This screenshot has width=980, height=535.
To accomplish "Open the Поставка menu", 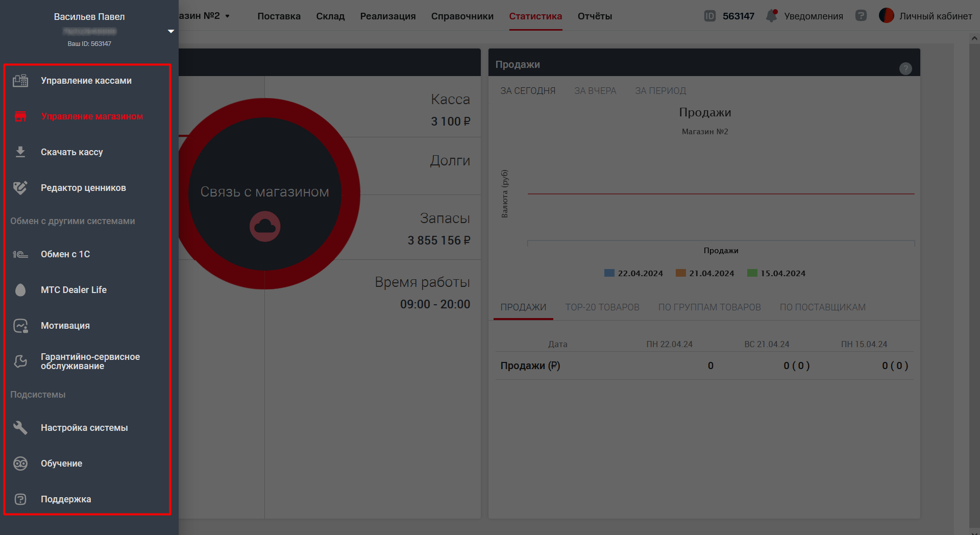I will tap(279, 16).
